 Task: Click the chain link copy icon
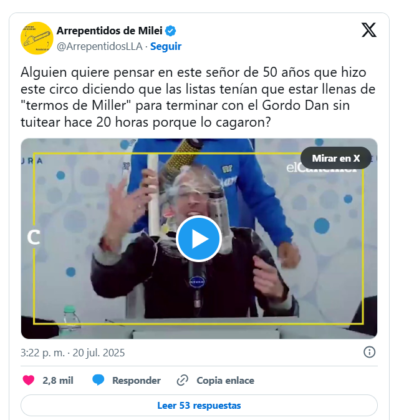click(x=182, y=380)
